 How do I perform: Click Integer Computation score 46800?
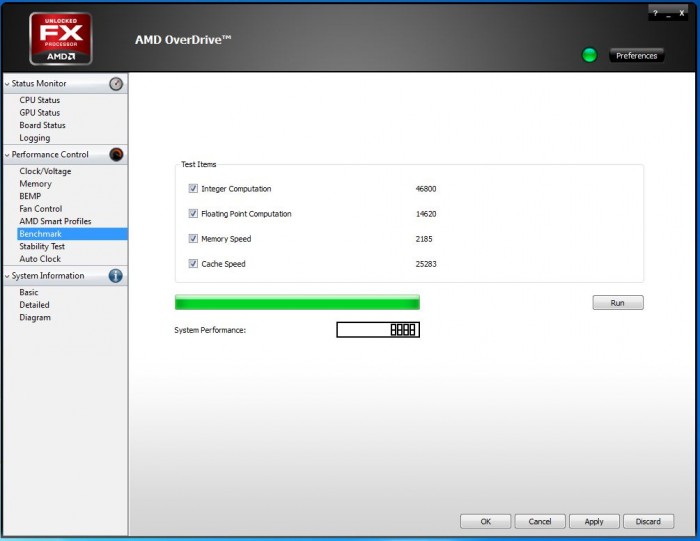tap(426, 189)
